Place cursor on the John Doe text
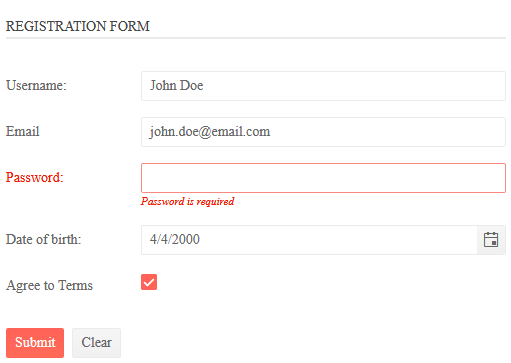Image resolution: width=511 pixels, height=363 pixels. pos(176,85)
